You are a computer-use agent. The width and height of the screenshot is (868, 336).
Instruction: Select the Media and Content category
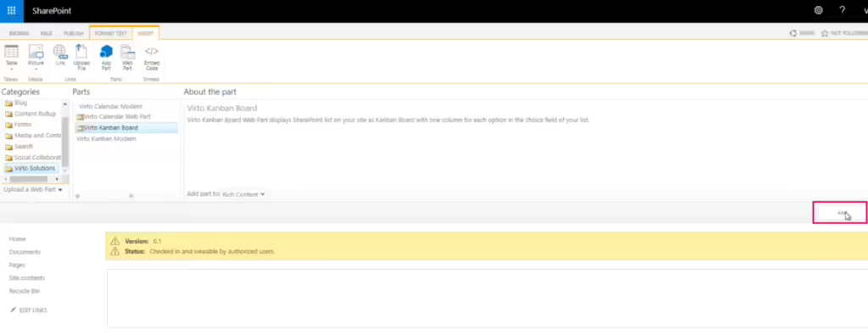(33, 135)
